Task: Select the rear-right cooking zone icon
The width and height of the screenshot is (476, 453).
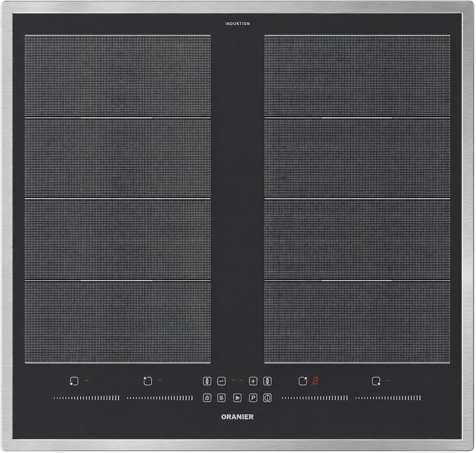Action: coord(303,381)
